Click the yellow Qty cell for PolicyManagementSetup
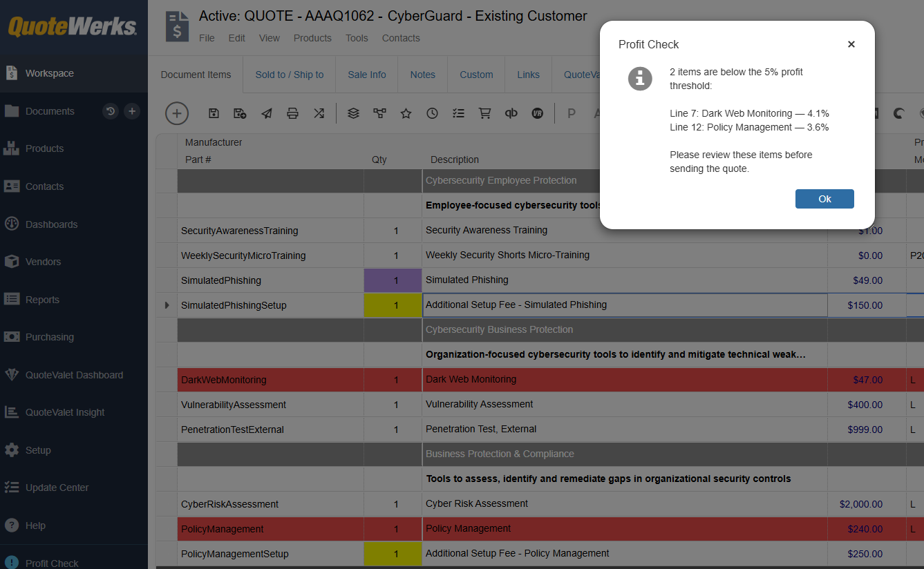 pyautogui.click(x=393, y=554)
